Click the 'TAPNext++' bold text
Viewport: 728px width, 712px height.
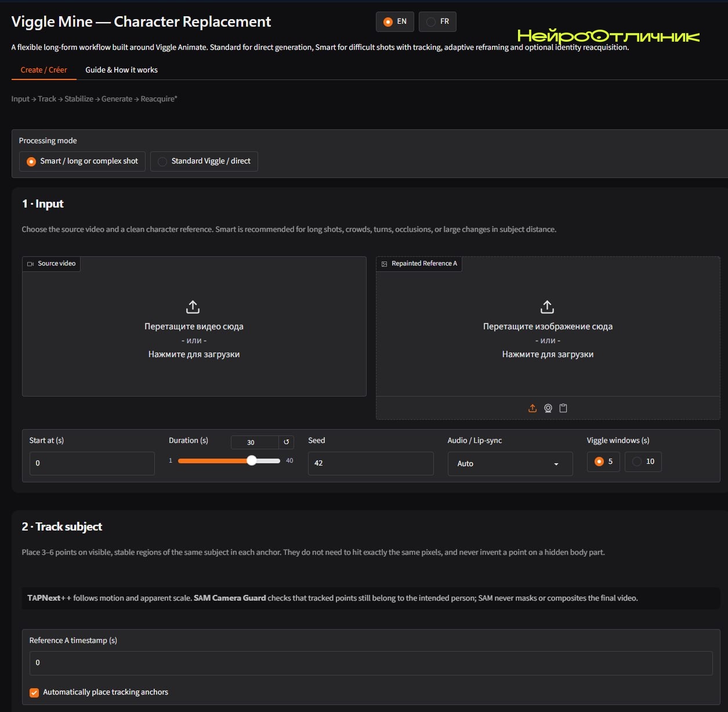tap(49, 598)
